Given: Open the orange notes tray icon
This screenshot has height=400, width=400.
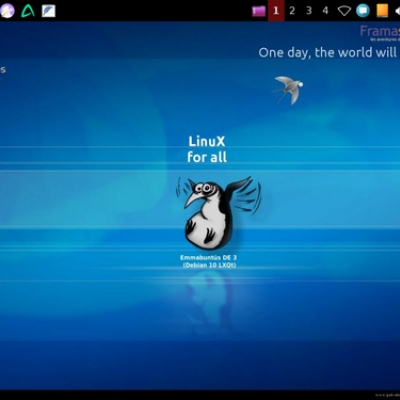Looking at the screenshot, I should point(382,11).
